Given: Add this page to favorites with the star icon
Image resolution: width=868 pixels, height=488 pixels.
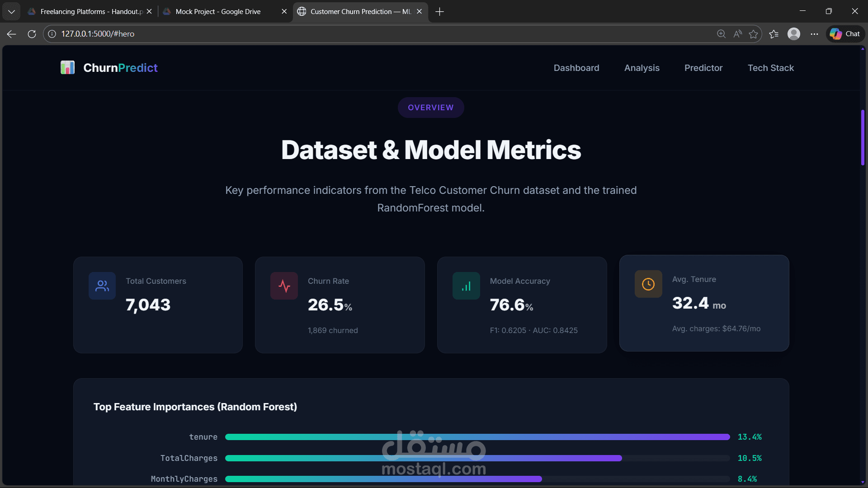Looking at the screenshot, I should [x=753, y=34].
